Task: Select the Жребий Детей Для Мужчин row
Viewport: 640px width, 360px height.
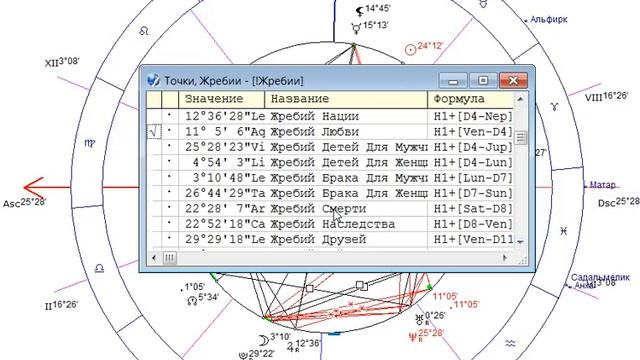Action: [x=330, y=147]
